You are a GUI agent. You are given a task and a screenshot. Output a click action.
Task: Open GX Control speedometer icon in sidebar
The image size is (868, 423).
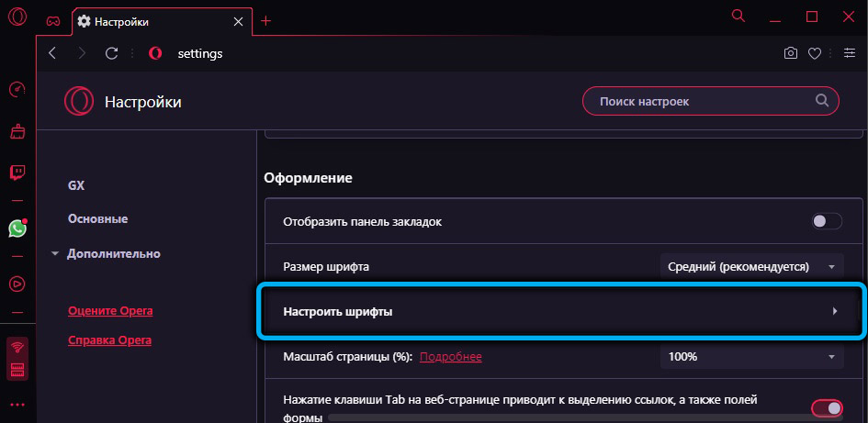pyautogui.click(x=17, y=90)
